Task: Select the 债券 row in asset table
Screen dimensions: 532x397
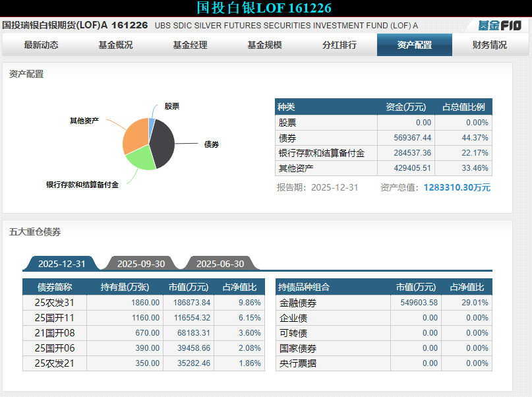Action: point(384,138)
